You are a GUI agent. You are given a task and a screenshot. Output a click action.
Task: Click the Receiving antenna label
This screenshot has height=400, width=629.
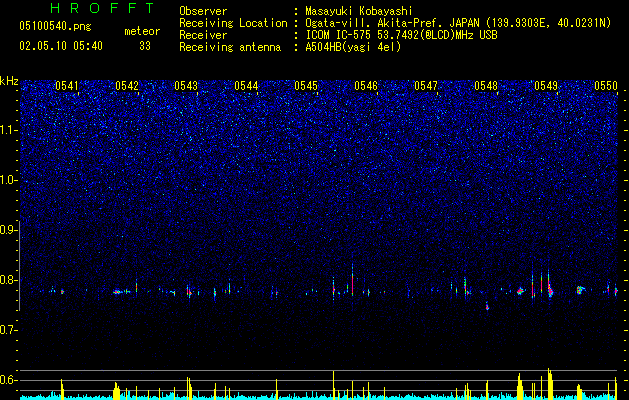pyautogui.click(x=230, y=47)
